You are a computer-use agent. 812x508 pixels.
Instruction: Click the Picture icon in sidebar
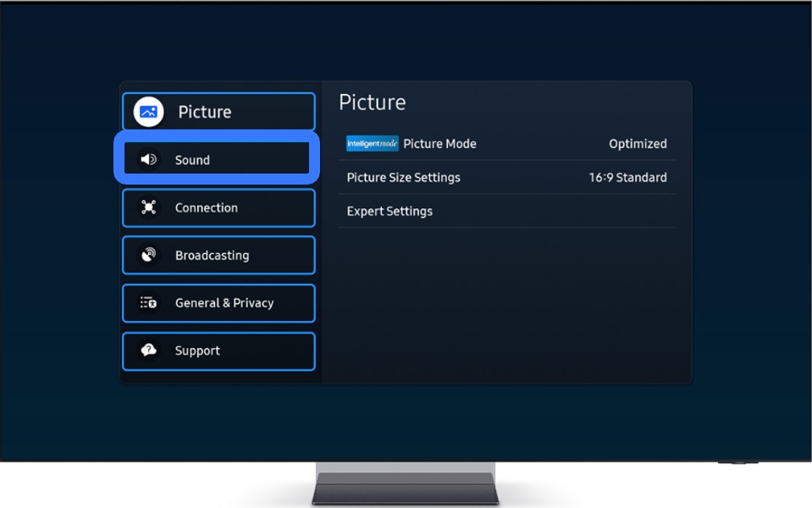point(149,112)
